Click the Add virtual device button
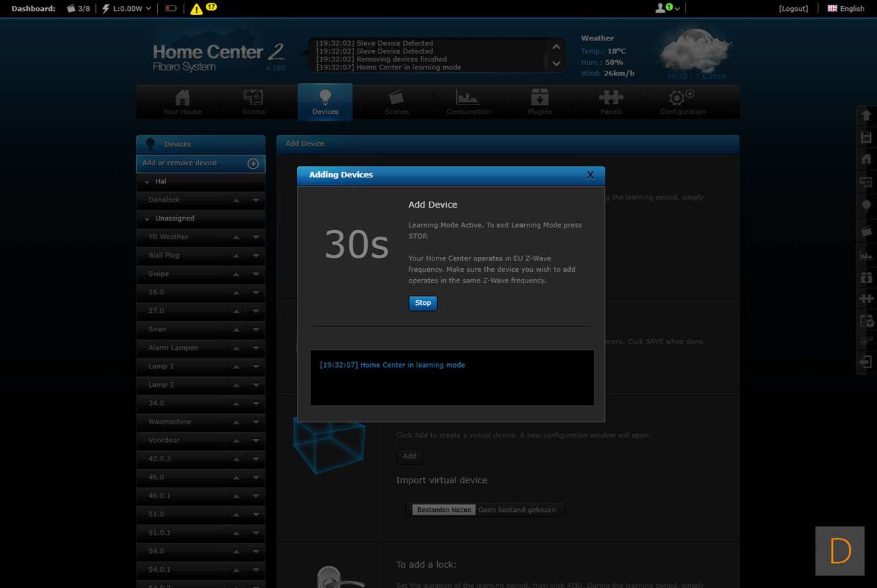877x588 pixels. (409, 457)
